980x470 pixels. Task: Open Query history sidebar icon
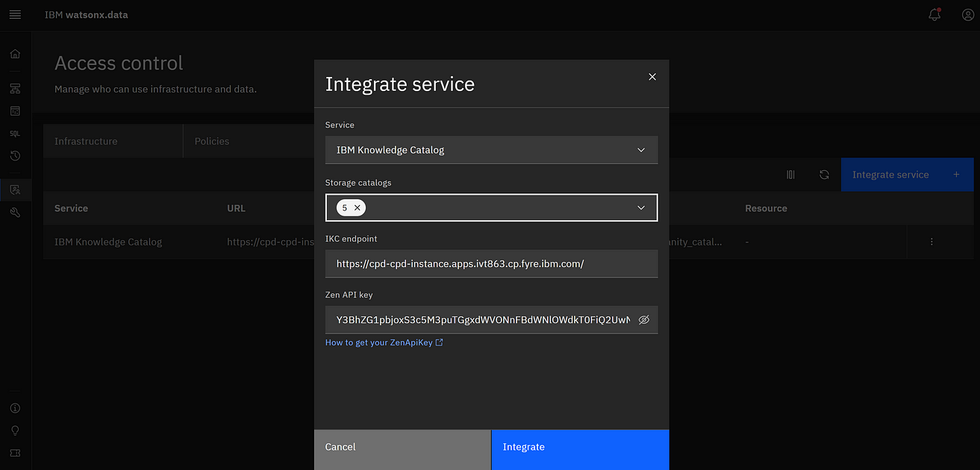tap(15, 156)
